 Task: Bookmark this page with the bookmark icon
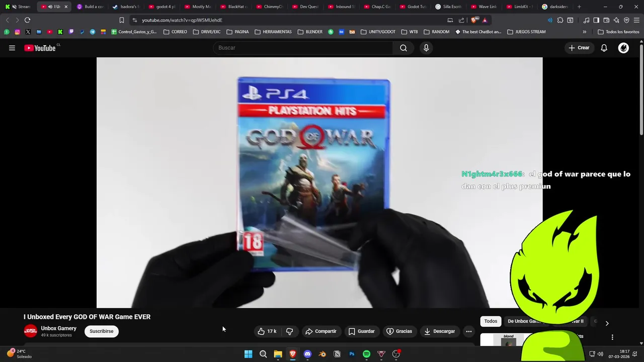(x=121, y=20)
